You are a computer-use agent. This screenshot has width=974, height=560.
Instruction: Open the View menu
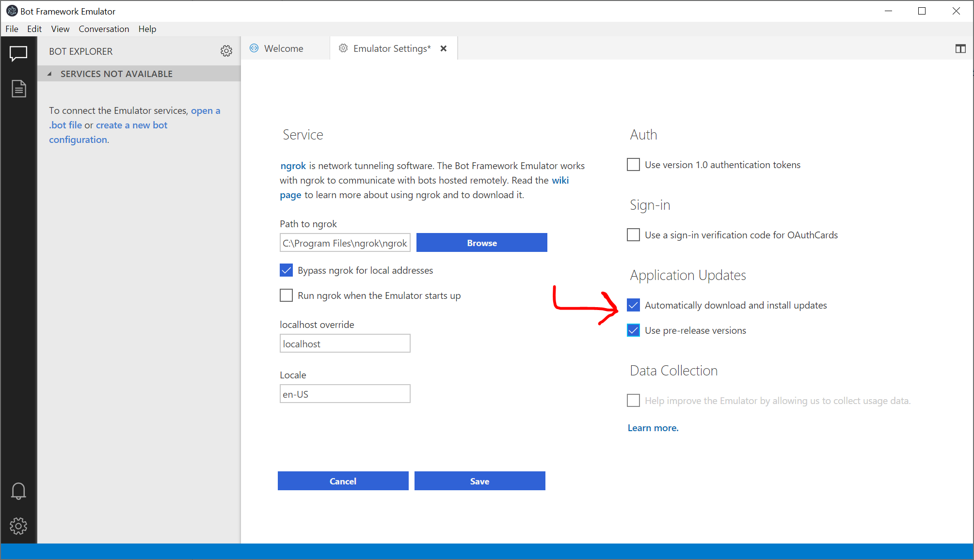[60, 29]
